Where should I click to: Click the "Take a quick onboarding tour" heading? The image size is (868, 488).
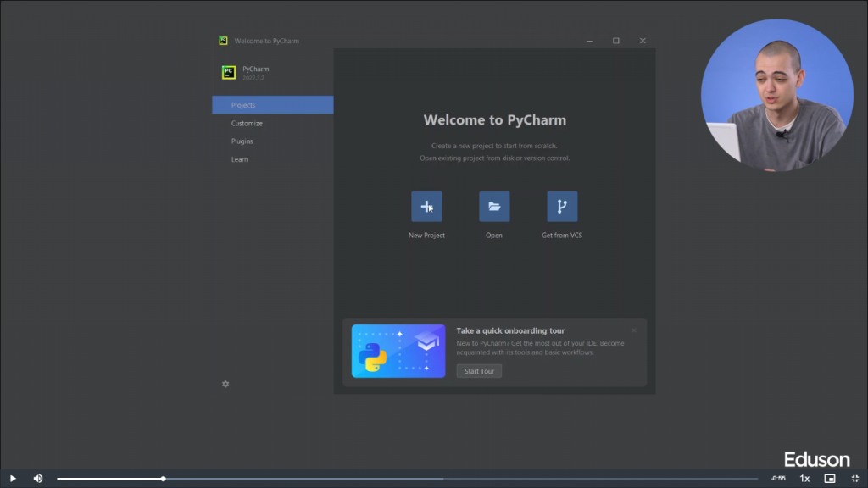510,331
